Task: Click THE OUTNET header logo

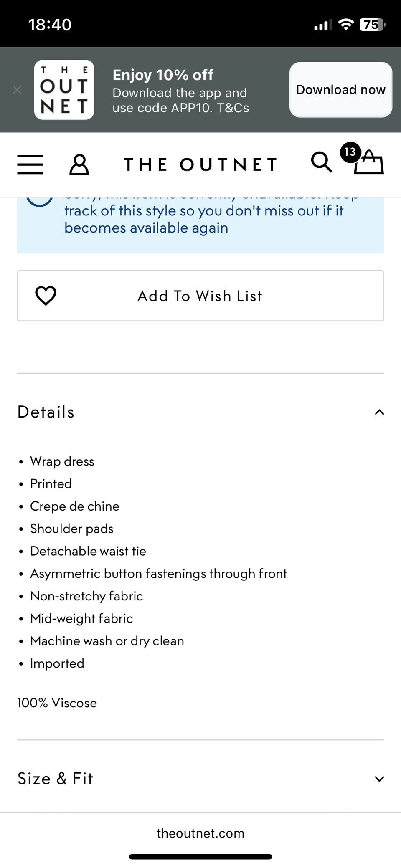Action: (200, 164)
